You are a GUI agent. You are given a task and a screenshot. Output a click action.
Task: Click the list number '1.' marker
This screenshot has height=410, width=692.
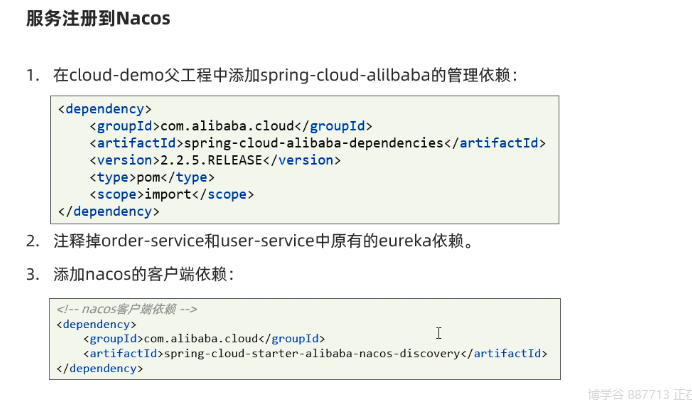pyautogui.click(x=33, y=75)
